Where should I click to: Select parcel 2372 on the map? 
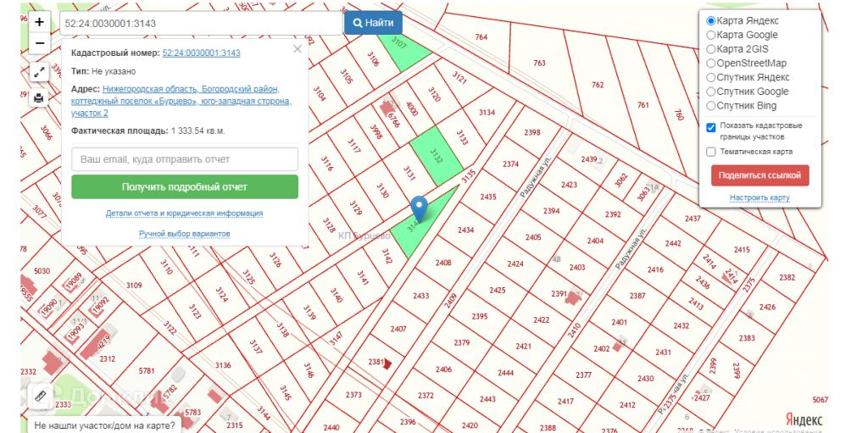pos(426,396)
